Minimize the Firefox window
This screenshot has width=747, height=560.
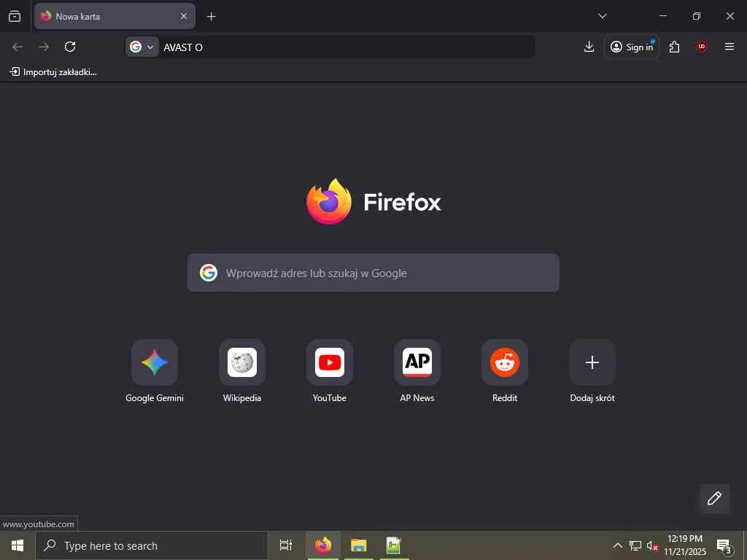(x=662, y=16)
